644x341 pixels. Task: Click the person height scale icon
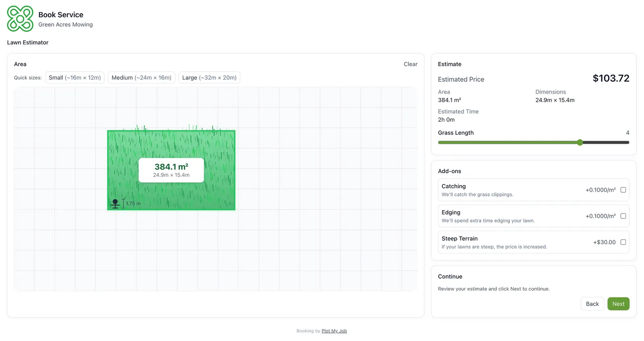(x=115, y=203)
